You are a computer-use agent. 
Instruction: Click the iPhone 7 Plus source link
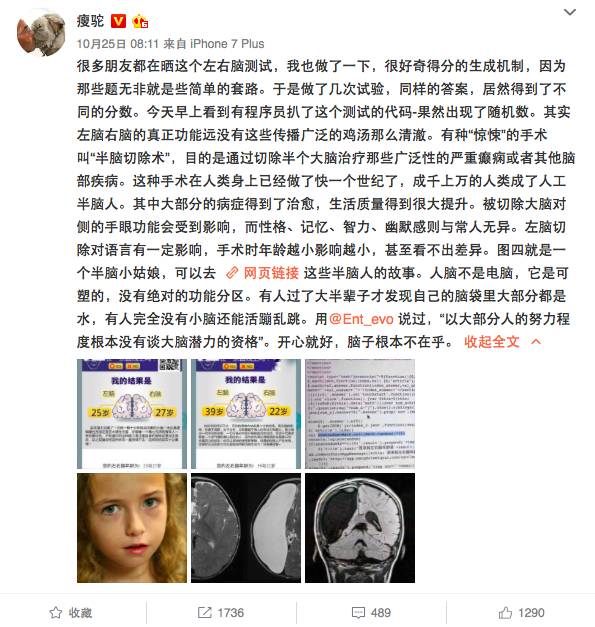(x=227, y=44)
